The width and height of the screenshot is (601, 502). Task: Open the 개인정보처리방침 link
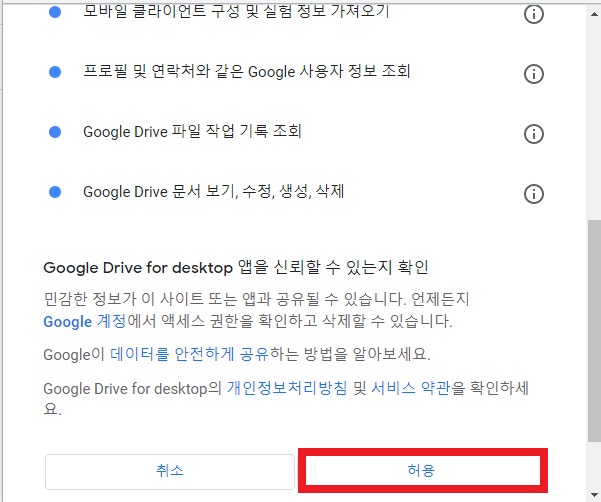[287, 388]
